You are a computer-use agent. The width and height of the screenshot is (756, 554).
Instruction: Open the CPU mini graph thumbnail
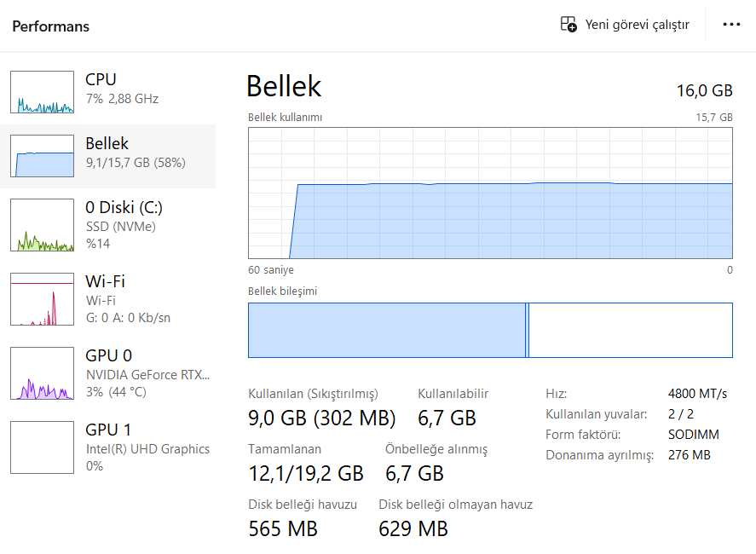point(42,91)
